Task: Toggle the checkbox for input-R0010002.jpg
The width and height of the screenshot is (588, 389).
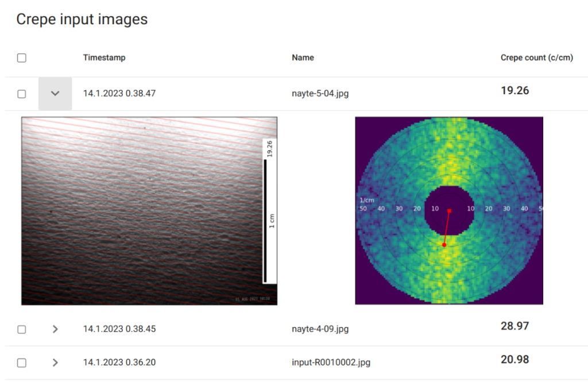Action: pyautogui.click(x=22, y=363)
